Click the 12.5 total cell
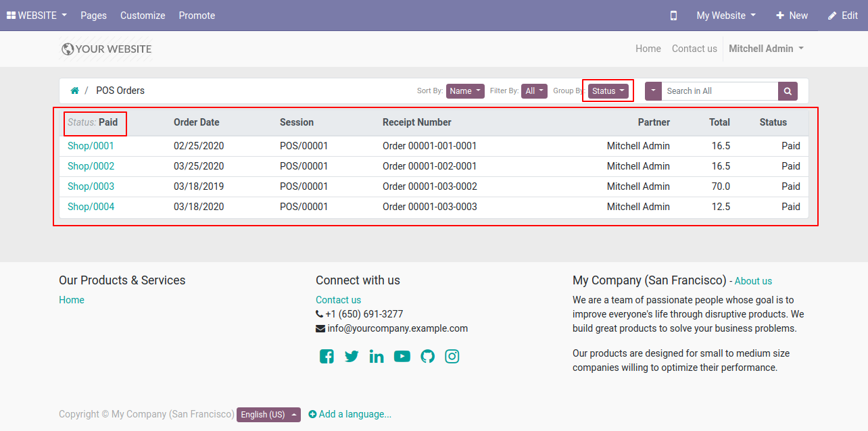 click(721, 207)
